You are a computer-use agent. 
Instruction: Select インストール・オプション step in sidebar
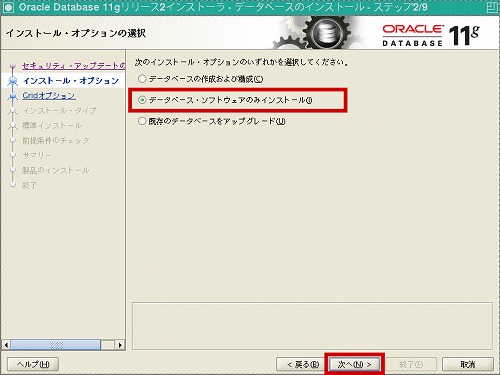(x=71, y=81)
